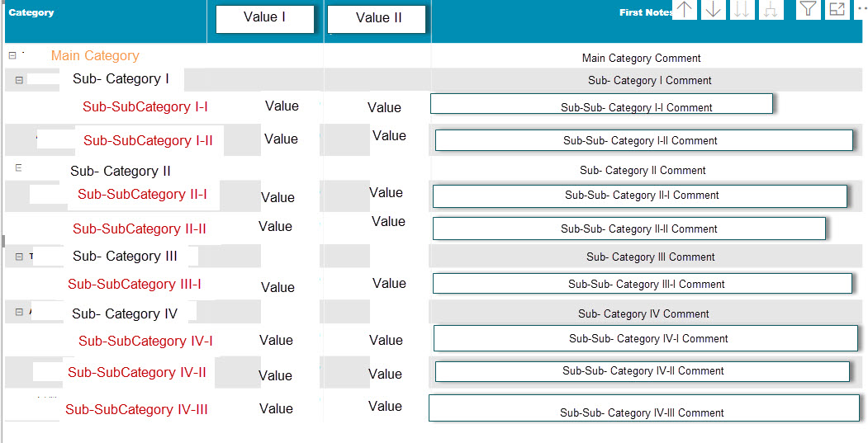Click Sub-Sub- Category III-I Comment cell
This screenshot has width=868, height=443.
643,283
